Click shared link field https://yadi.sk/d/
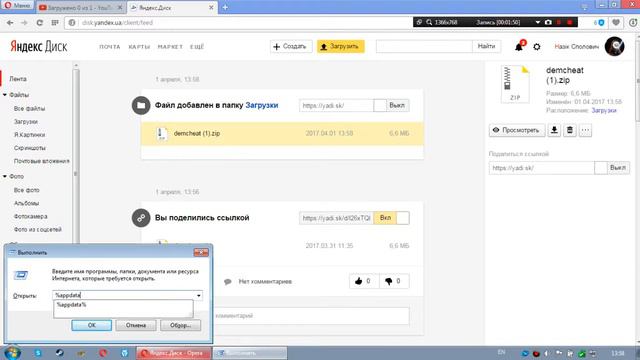 point(336,218)
